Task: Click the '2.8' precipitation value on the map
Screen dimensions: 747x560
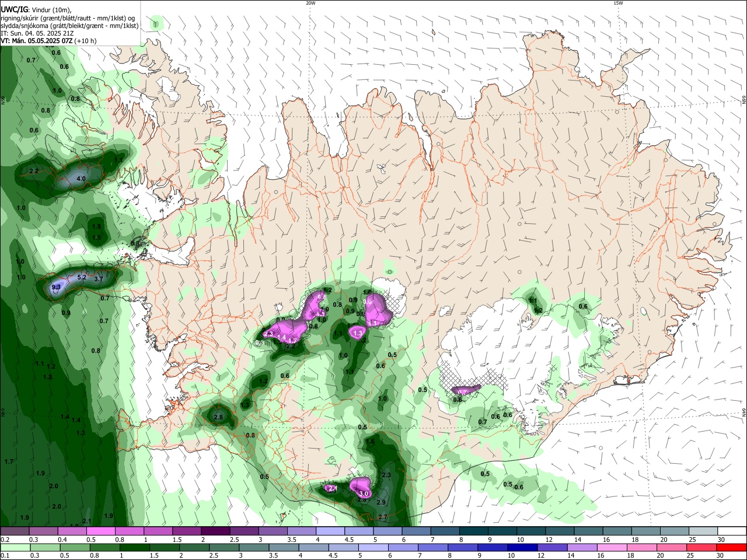Action: (x=219, y=417)
